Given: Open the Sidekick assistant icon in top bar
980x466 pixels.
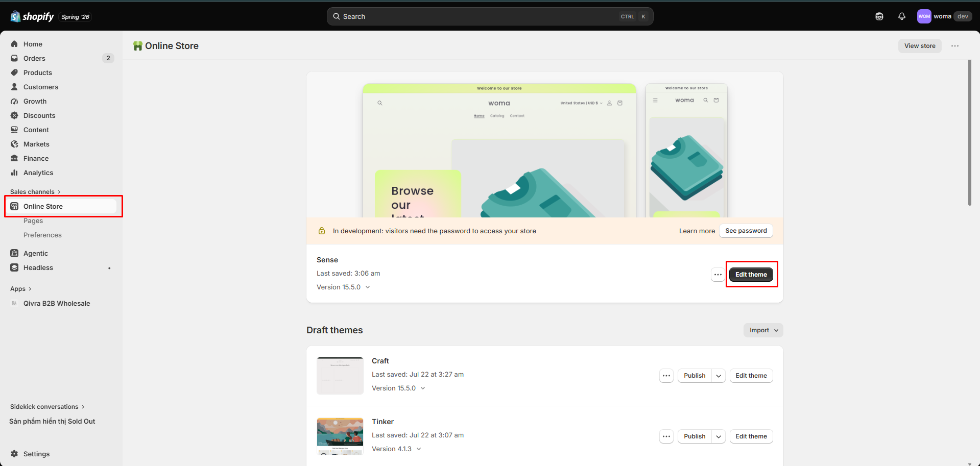Looking at the screenshot, I should click(x=879, y=16).
